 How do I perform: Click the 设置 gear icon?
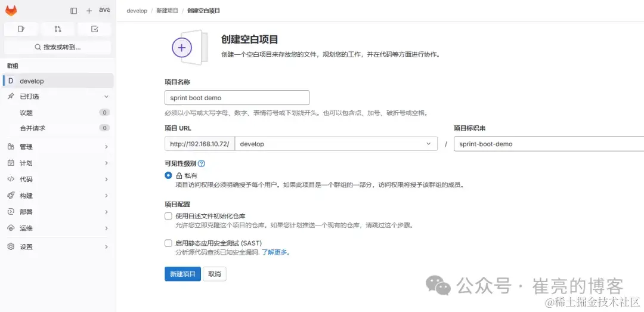pyautogui.click(x=11, y=246)
